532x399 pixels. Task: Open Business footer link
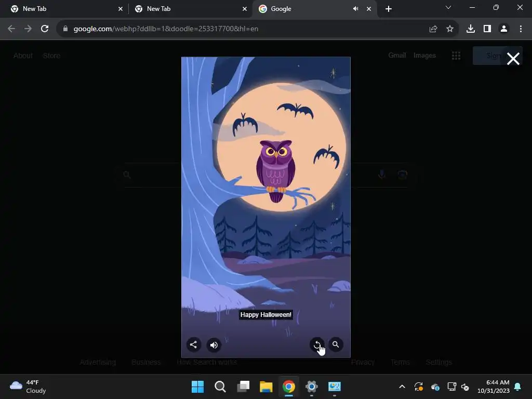(146, 362)
